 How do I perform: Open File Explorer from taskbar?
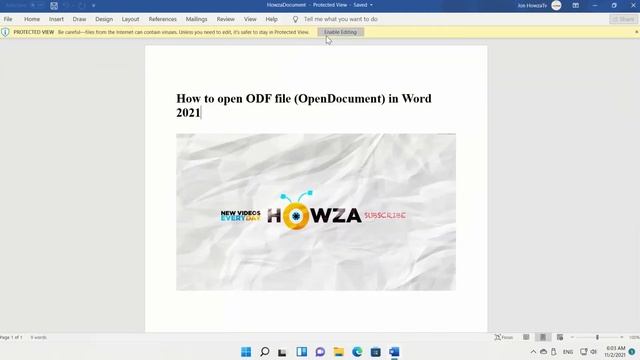[x=338, y=352]
